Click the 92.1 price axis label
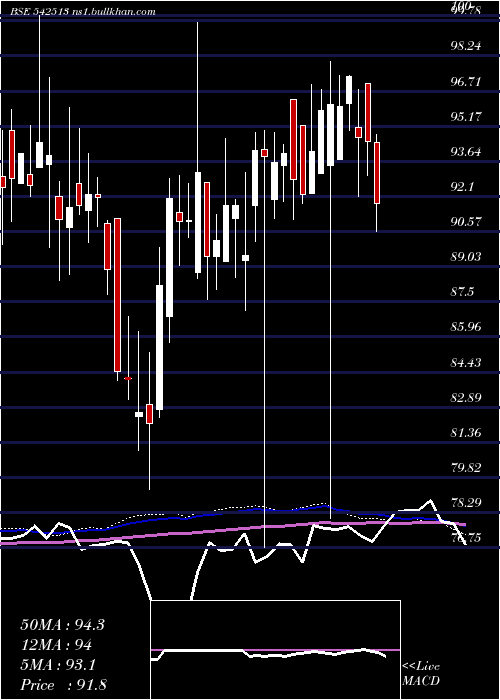Viewport: 500px width, 700px height. pos(463,187)
